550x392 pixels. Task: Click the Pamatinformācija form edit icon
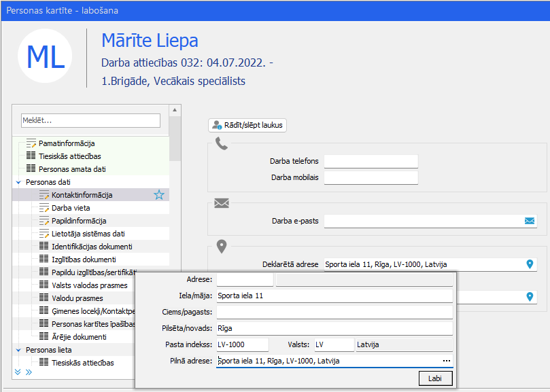[31, 143]
